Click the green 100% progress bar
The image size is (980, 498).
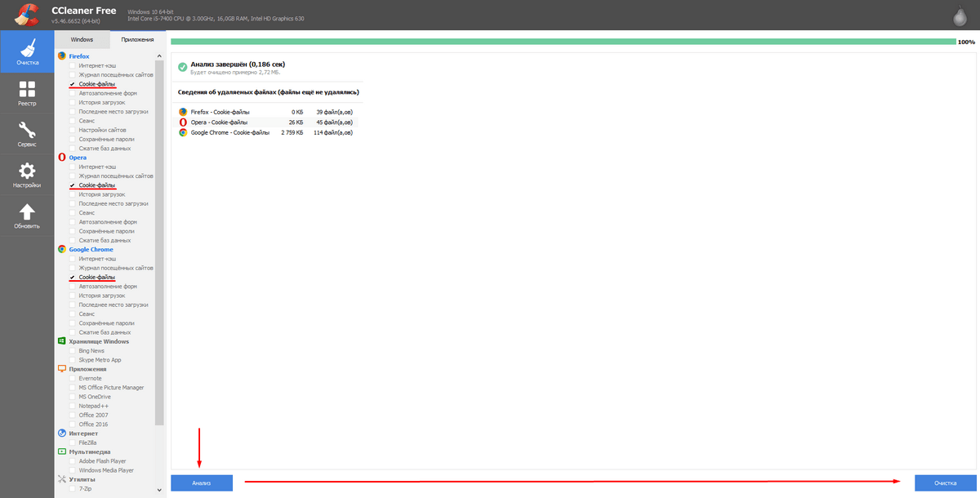[x=563, y=42]
